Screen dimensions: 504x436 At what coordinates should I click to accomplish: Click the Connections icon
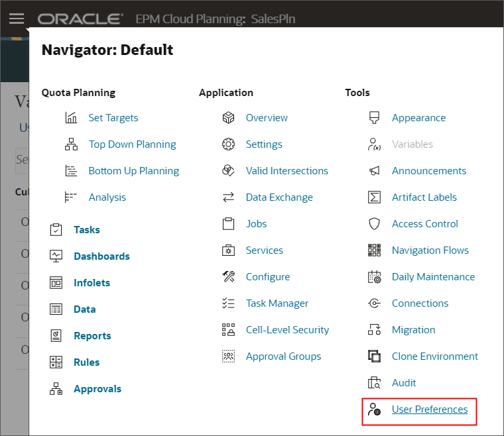pos(375,303)
